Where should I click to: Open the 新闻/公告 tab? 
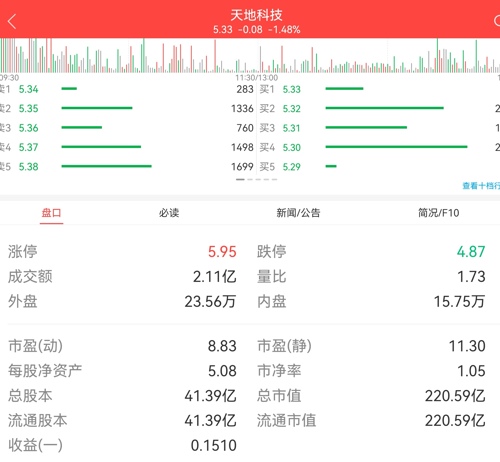pyautogui.click(x=298, y=213)
